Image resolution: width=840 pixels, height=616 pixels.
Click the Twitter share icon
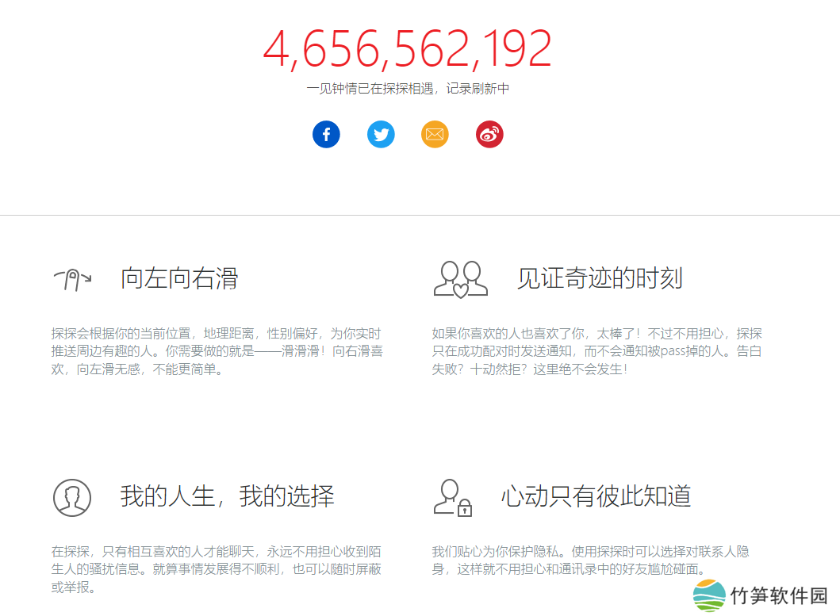pos(381,134)
